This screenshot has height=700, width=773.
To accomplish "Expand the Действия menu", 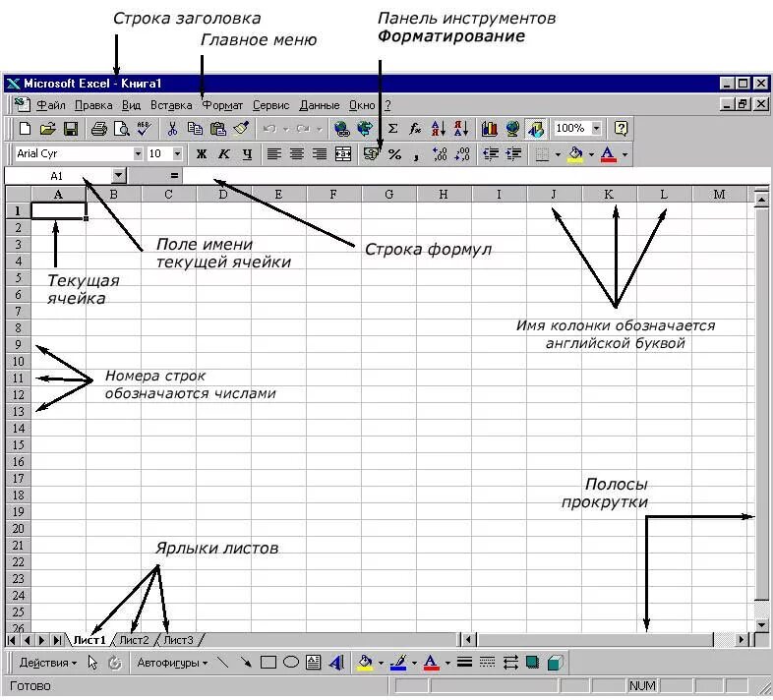I will click(48, 663).
